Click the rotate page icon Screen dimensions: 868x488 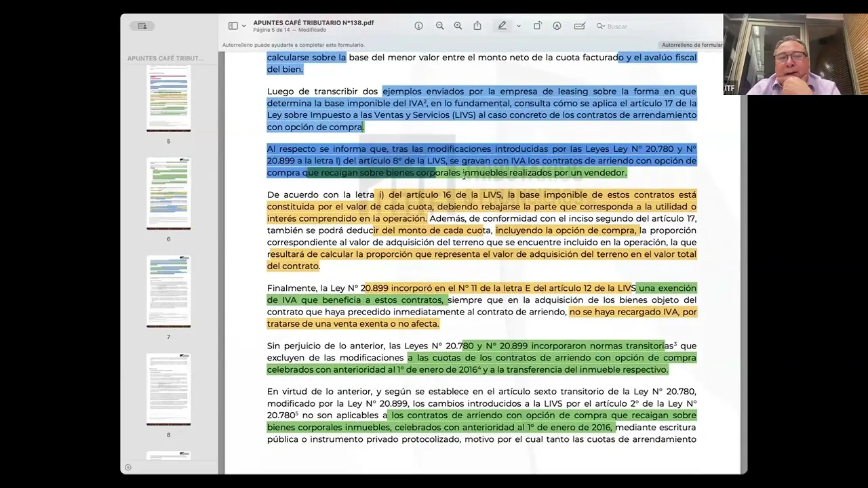(537, 26)
